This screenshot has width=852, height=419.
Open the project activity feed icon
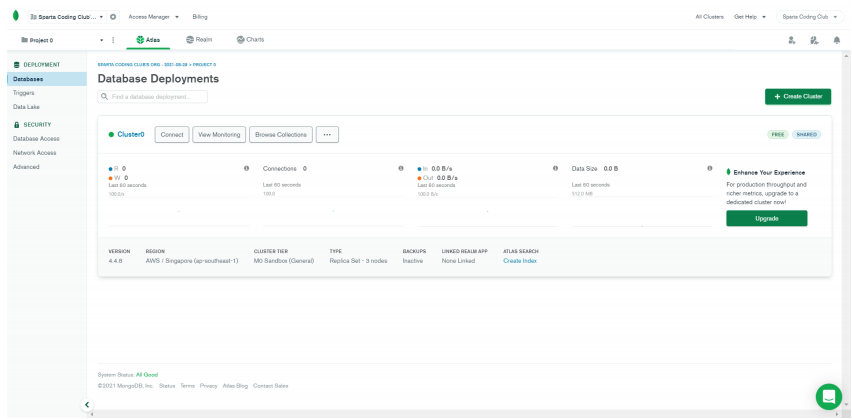click(813, 40)
